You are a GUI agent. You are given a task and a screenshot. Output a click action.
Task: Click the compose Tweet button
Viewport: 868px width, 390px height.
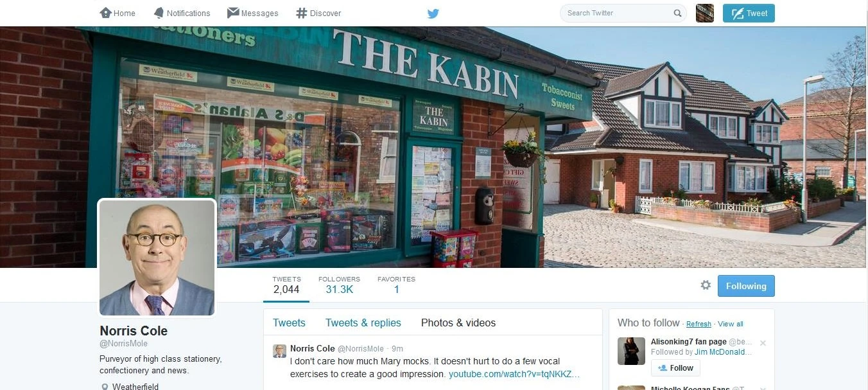[x=749, y=13]
